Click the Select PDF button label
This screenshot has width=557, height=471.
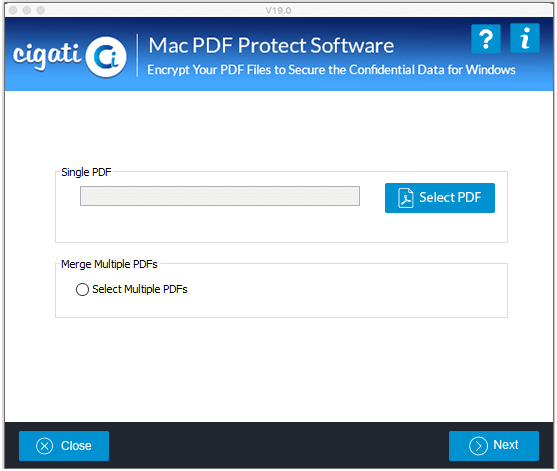pos(450,197)
